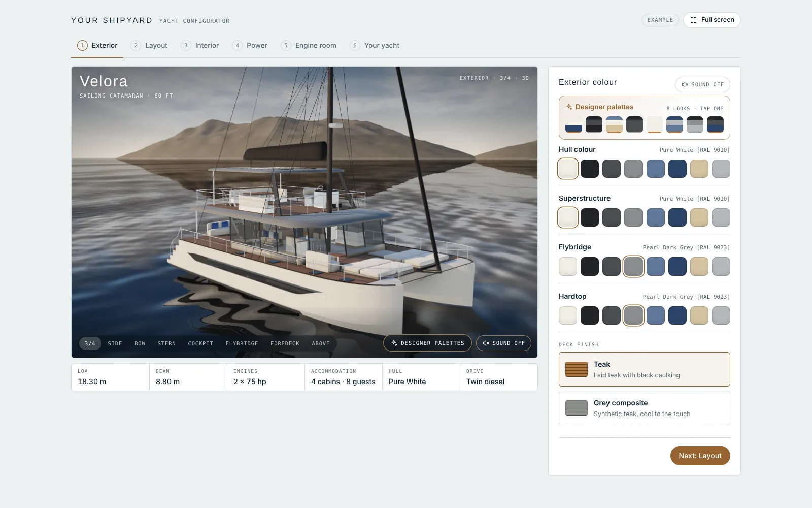Viewport: 812px width, 508px height.
Task: Apply the first designer palette with navy bottom
Action: tap(574, 124)
